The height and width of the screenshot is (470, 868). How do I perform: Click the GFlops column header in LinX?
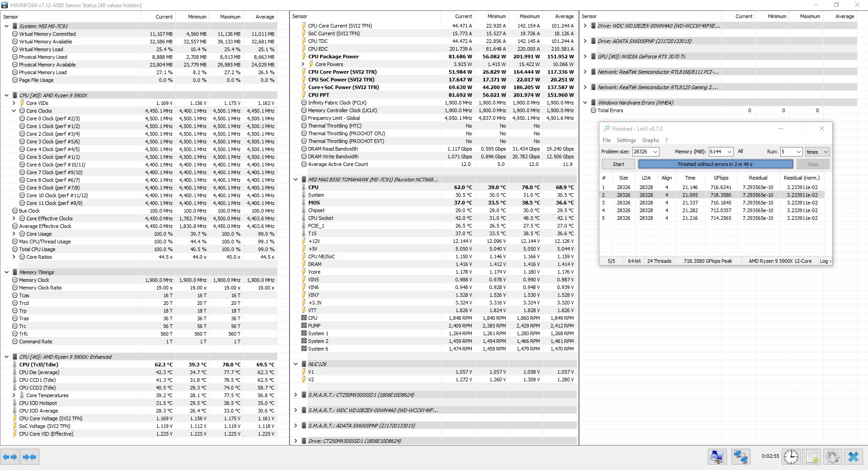click(721, 178)
